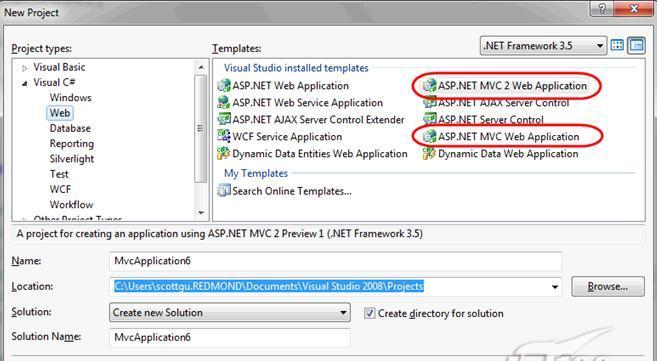The width and height of the screenshot is (657, 361).
Task: Click the Search Online Templates... text
Action: click(x=292, y=191)
